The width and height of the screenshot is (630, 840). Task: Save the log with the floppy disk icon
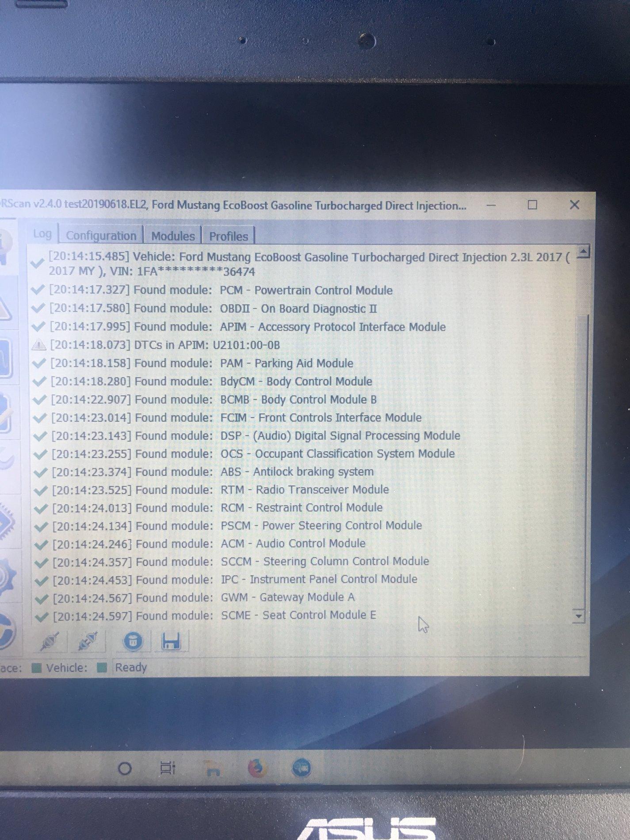[171, 641]
